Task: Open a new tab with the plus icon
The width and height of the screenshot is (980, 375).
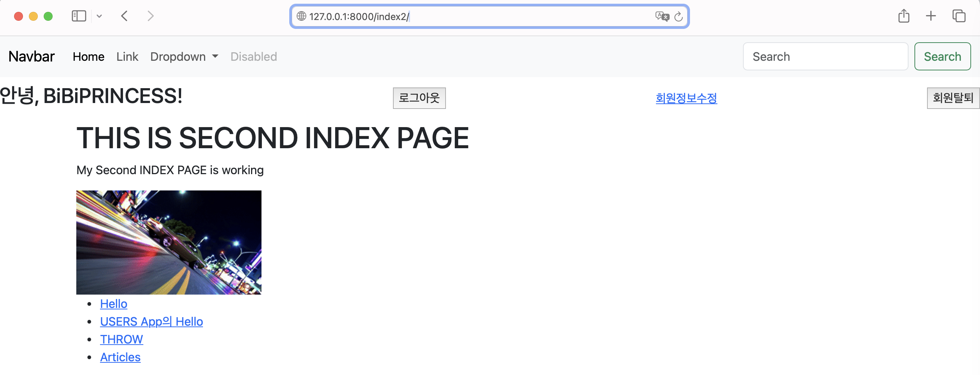Action: click(930, 16)
